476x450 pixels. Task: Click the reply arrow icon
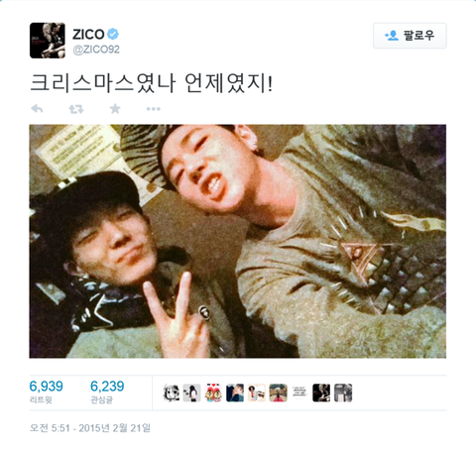click(37, 109)
